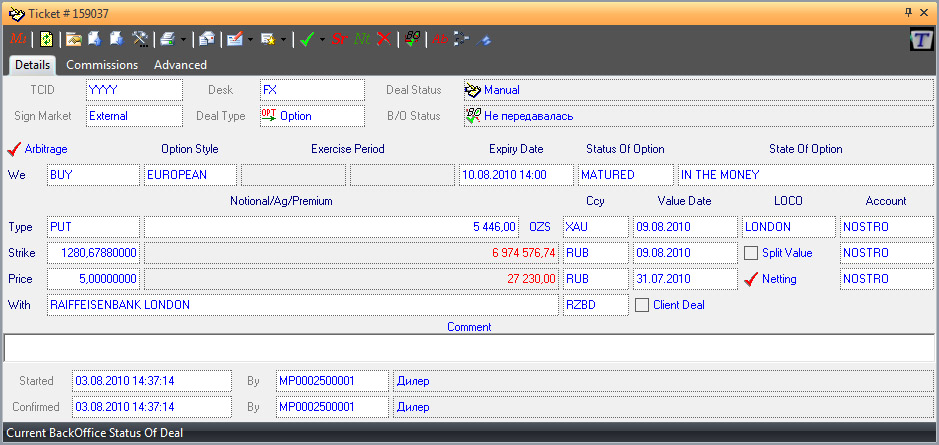This screenshot has width=939, height=445.
Task: Click the list with star icon
Action: pos(268,40)
